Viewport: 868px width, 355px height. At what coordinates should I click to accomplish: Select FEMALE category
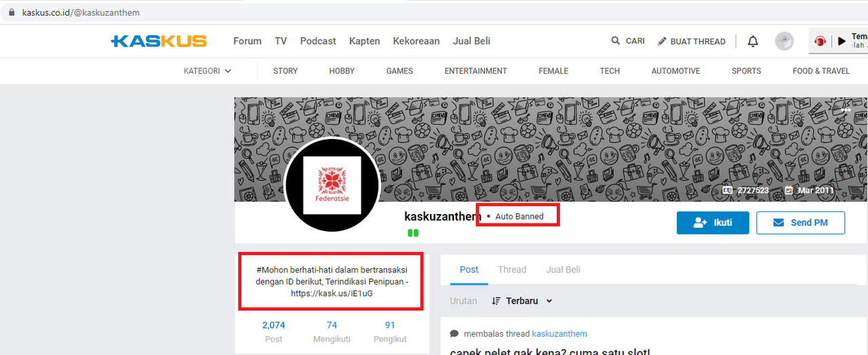point(554,70)
